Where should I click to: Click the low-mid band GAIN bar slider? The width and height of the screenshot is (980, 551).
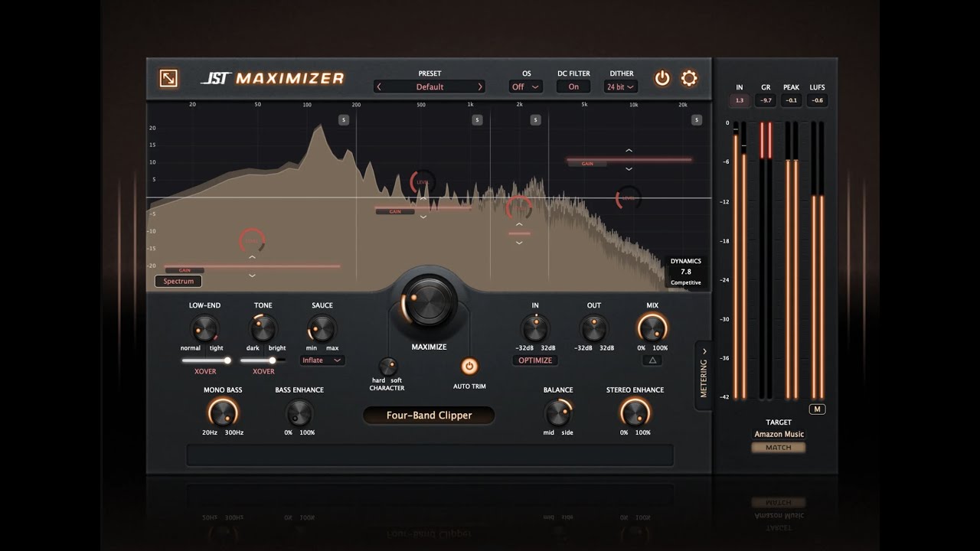pyautogui.click(x=423, y=208)
